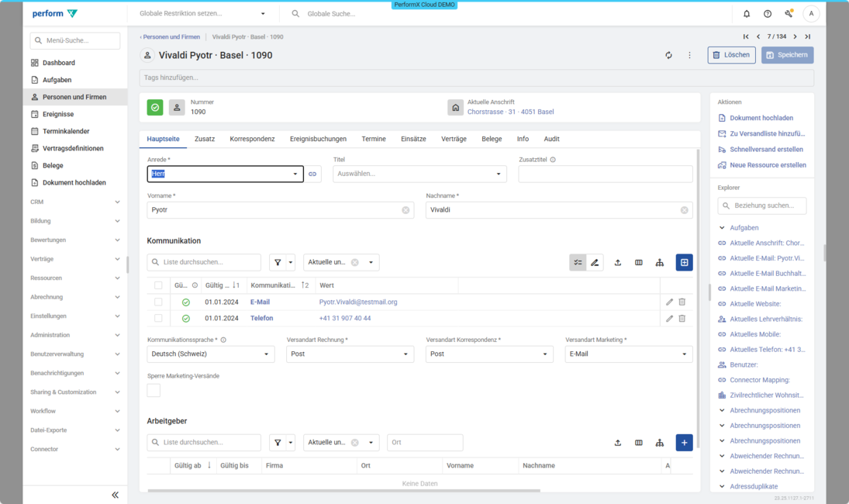The height and width of the screenshot is (504, 849).
Task: Delete the Telefon row via trash icon
Action: (682, 318)
